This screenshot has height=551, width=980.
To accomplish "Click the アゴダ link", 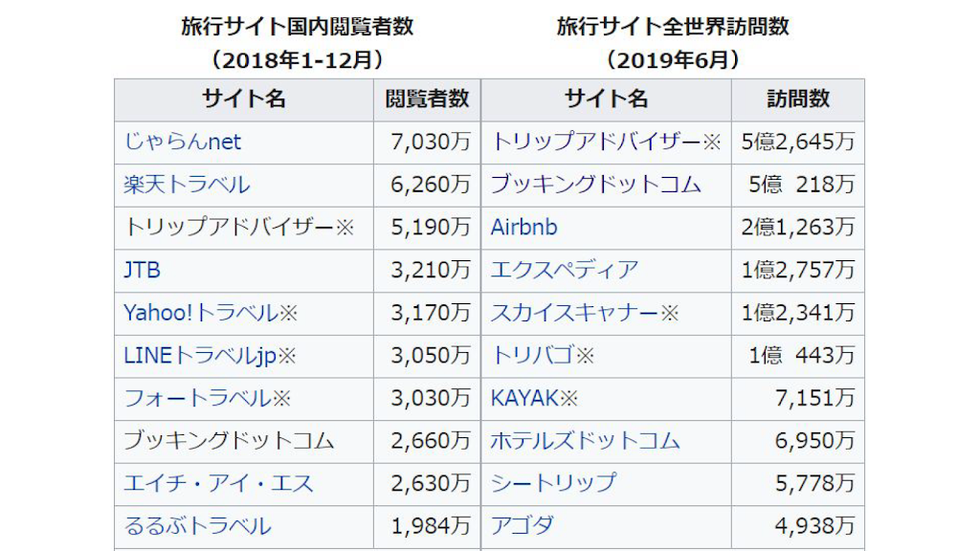I will [x=522, y=526].
